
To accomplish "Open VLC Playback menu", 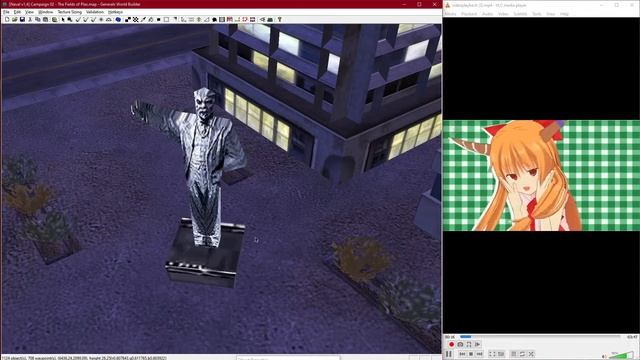I will point(469,14).
